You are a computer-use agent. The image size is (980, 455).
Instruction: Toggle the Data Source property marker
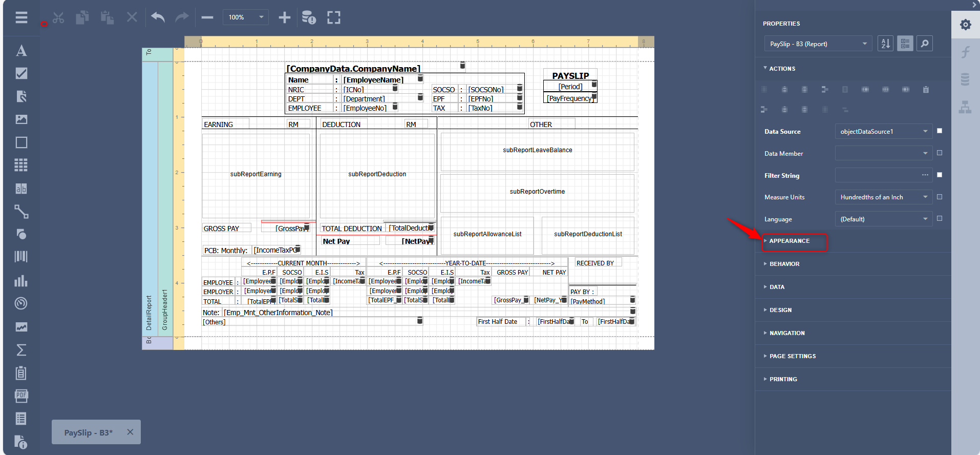coord(940,131)
